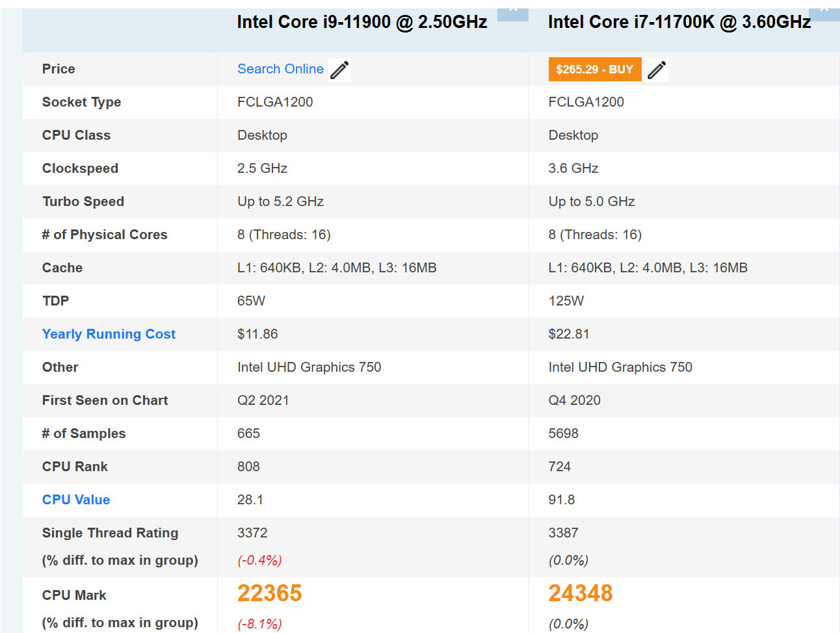The width and height of the screenshot is (840, 633).
Task: Open the Yearly Running Cost link
Action: 109,334
